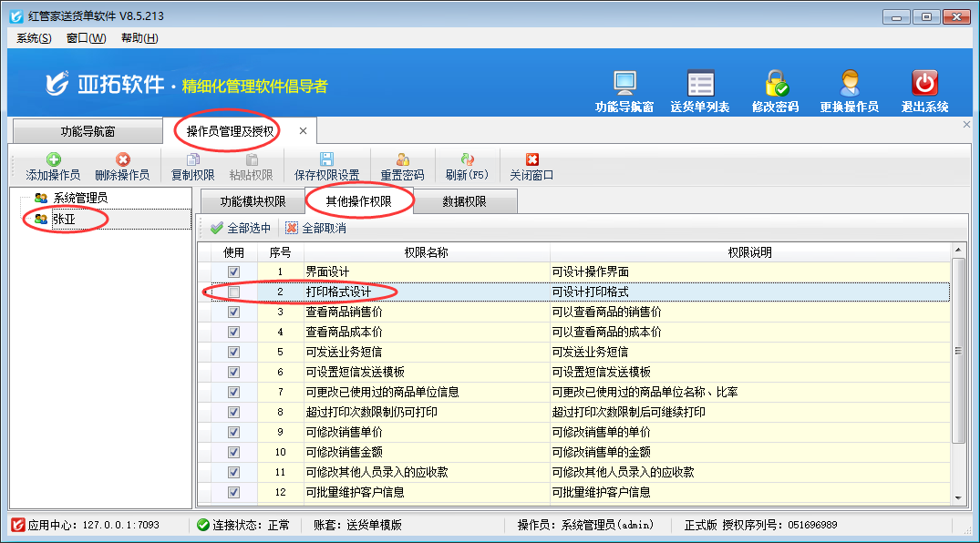Select operator 张亚 in the tree

pos(64,219)
